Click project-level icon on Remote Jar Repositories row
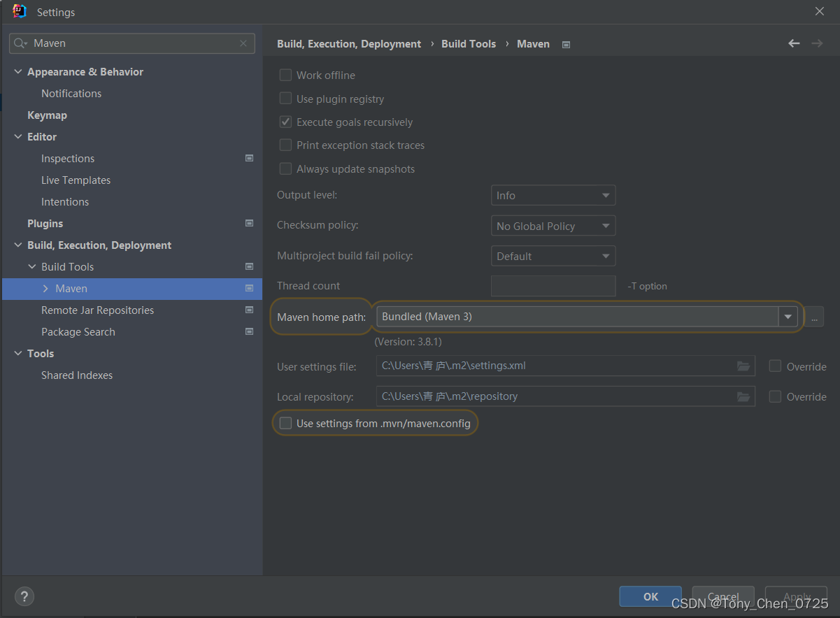The height and width of the screenshot is (618, 840). tap(249, 310)
